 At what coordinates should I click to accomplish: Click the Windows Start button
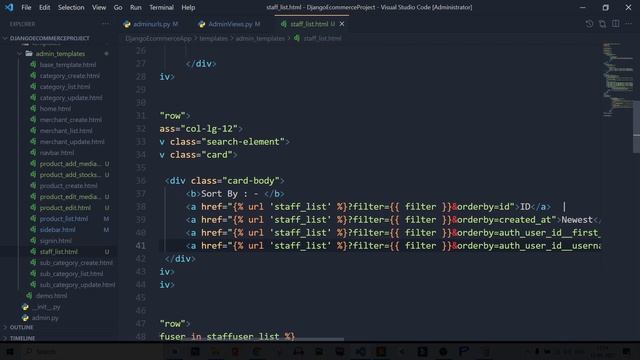tap(10, 351)
